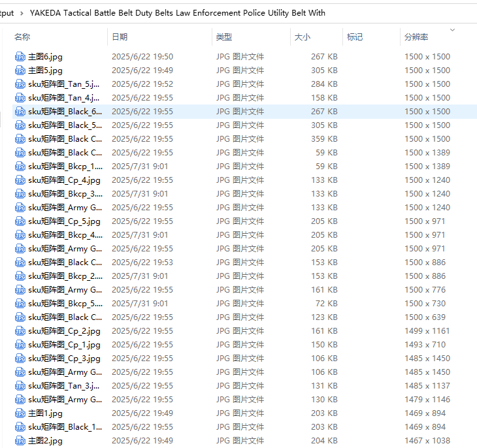Click the file icon of sku矩阵图_Cp_3.jpg

(x=20, y=359)
